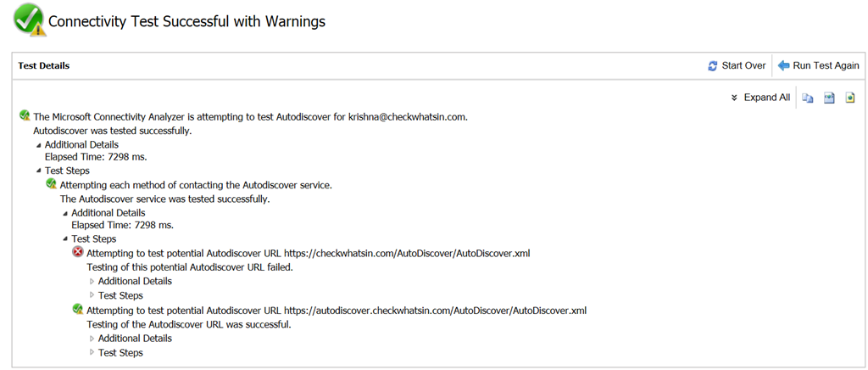Screen dimensions: 868x370
Task: Expand Additional Details under successful URL test
Action: point(92,339)
